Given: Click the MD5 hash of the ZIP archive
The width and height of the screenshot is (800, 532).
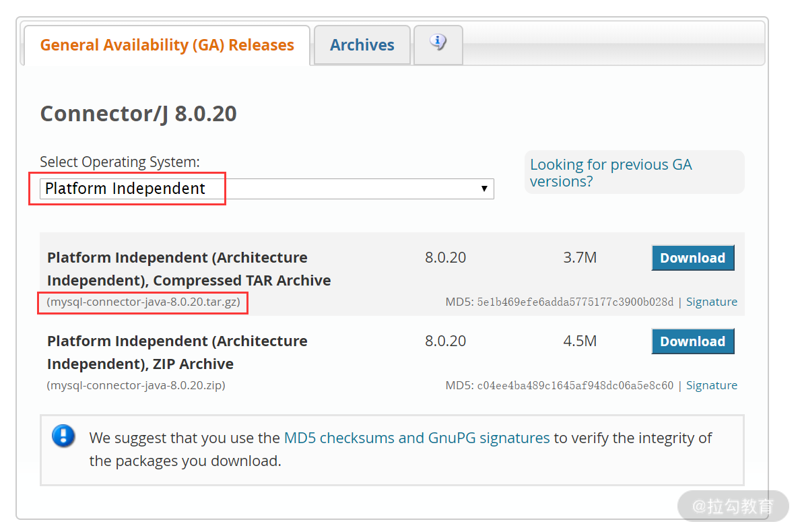Looking at the screenshot, I should coord(575,385).
